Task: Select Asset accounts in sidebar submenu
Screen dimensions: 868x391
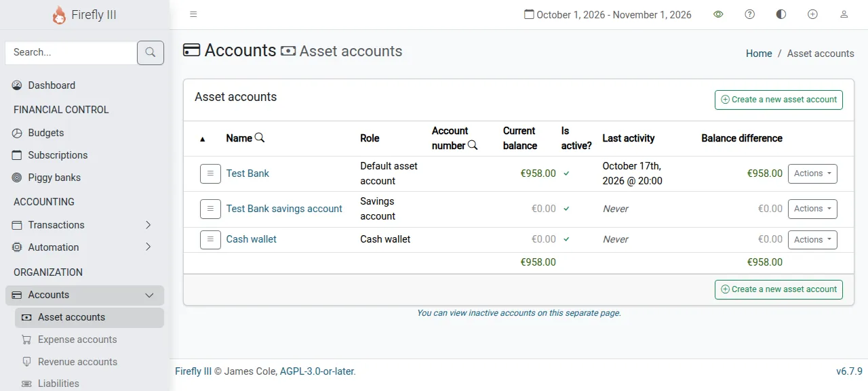Action: [x=90, y=317]
